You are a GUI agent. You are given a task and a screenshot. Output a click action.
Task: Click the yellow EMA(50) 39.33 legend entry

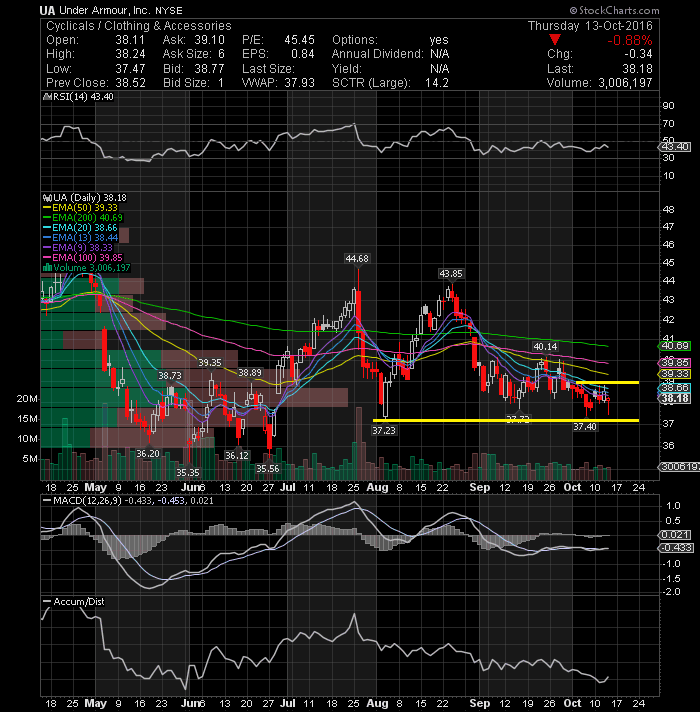coord(80,208)
